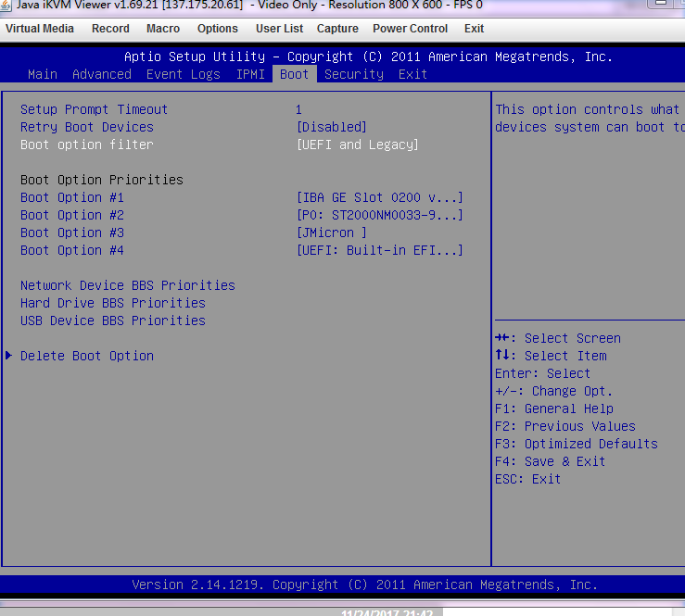The height and width of the screenshot is (616, 685).
Task: Open the Capture menu
Action: point(337,29)
